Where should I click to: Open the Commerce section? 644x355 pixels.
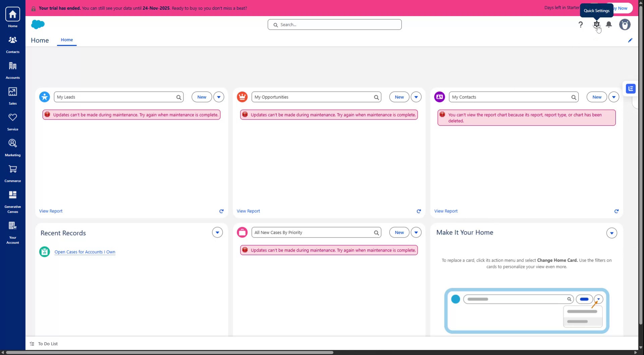12,173
